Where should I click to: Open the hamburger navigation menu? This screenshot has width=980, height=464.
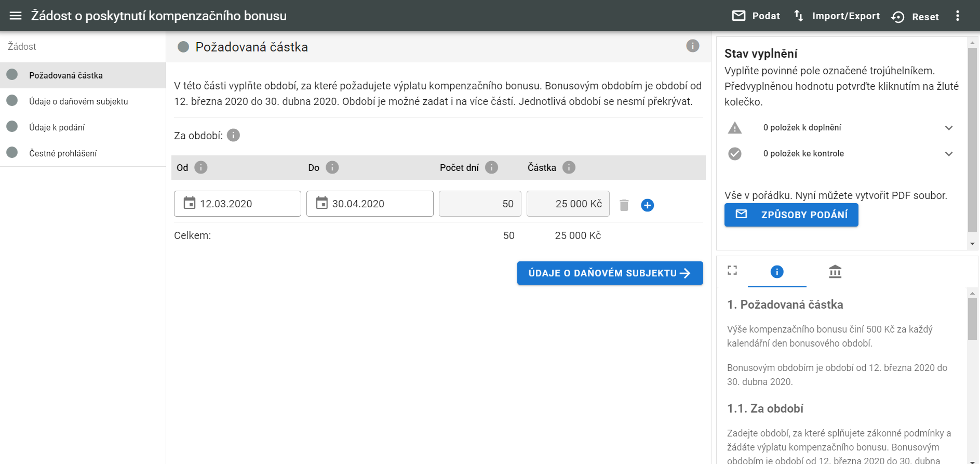tap(16, 16)
